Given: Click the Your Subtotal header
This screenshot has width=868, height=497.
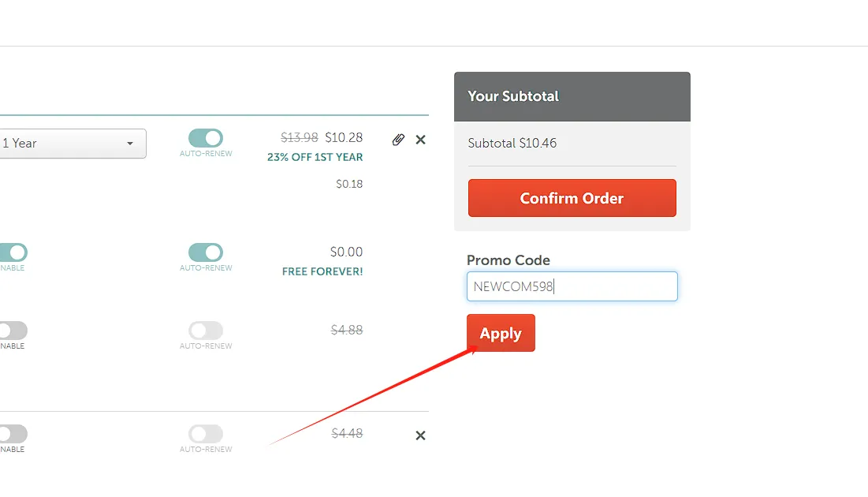Looking at the screenshot, I should click(x=572, y=96).
